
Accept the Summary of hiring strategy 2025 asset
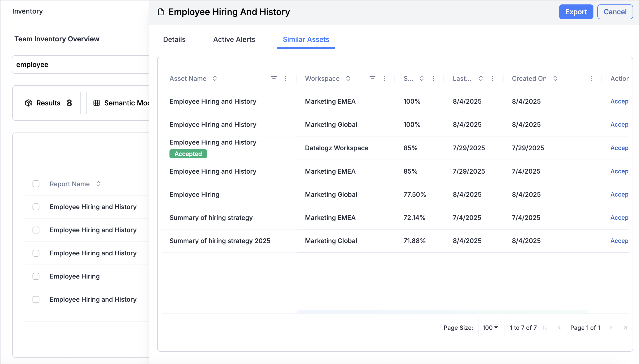pyautogui.click(x=619, y=241)
